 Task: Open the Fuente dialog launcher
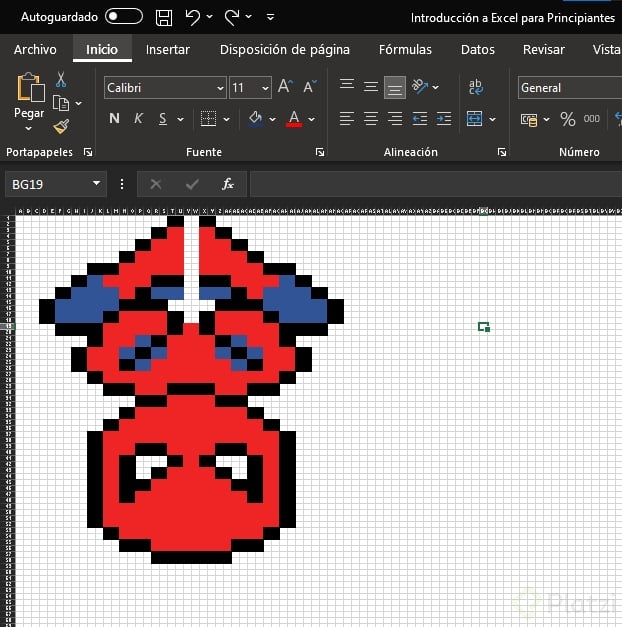point(320,152)
